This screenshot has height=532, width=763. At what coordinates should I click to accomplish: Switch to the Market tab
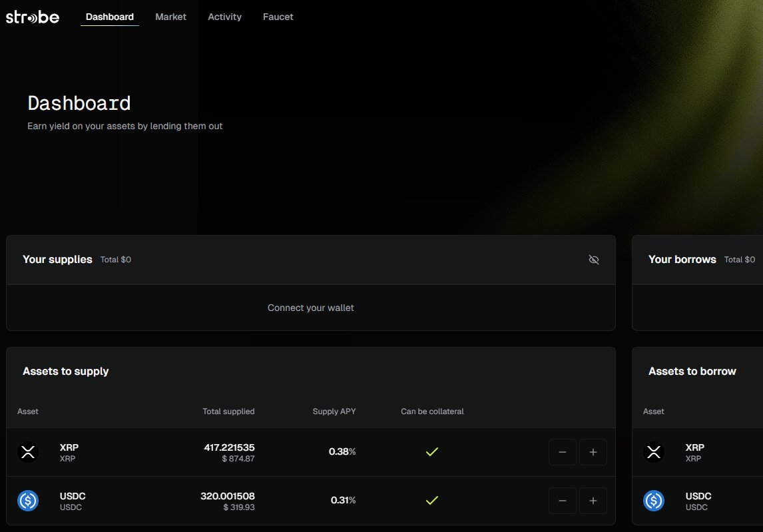point(171,17)
